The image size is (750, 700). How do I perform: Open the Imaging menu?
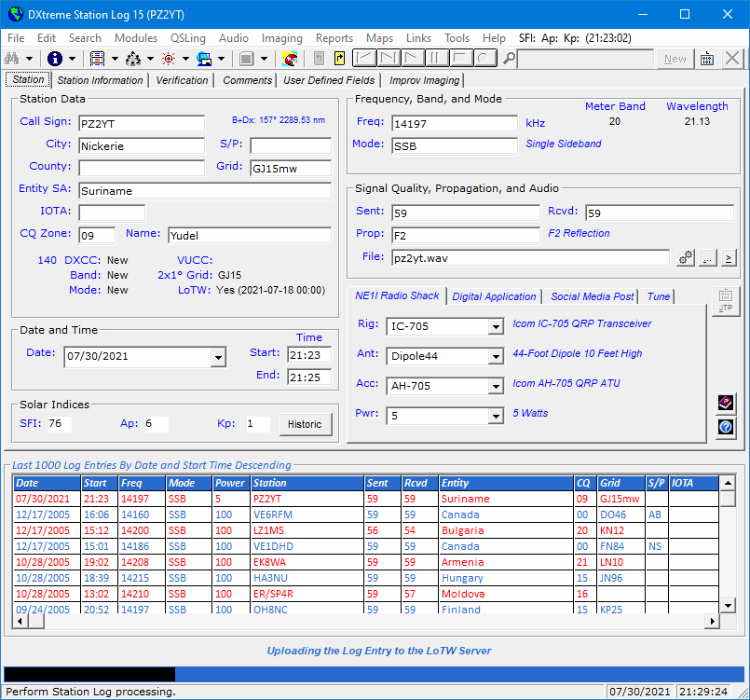click(x=280, y=38)
